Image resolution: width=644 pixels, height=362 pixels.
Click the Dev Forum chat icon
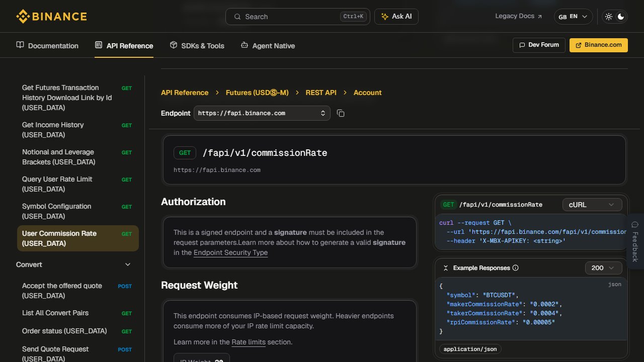coord(522,45)
